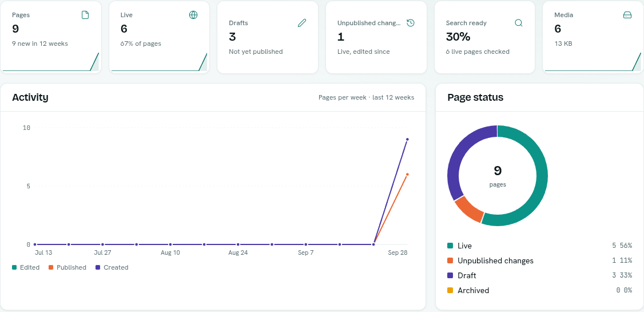The width and height of the screenshot is (644, 312).
Task: Click the Created data point at Sep 28
Action: [x=407, y=139]
